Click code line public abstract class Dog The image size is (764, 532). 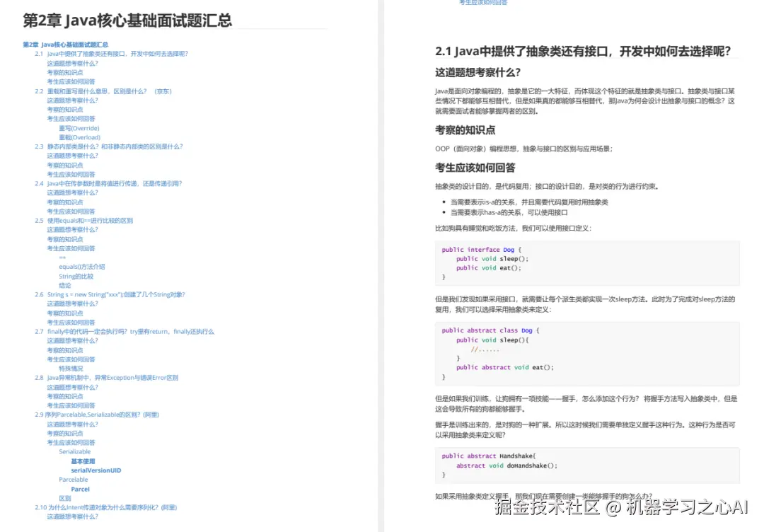tap(491, 330)
